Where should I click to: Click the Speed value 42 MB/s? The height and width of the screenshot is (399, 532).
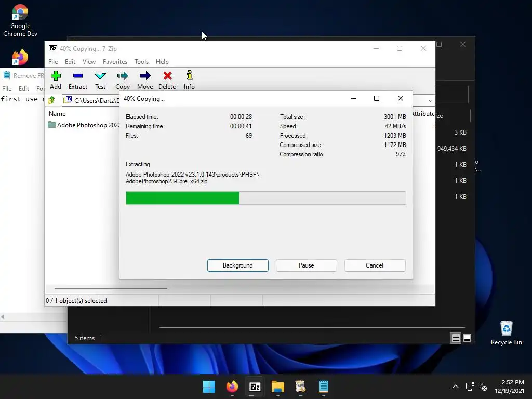coord(395,126)
